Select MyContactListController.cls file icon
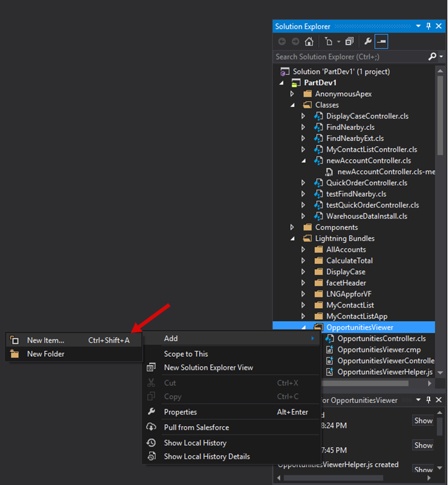448x485 pixels. tap(319, 149)
